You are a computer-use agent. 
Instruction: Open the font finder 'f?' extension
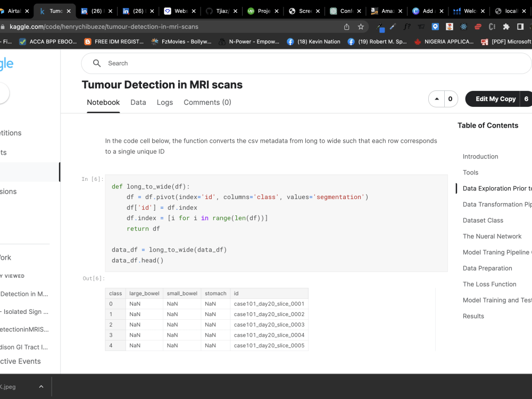[406, 27]
